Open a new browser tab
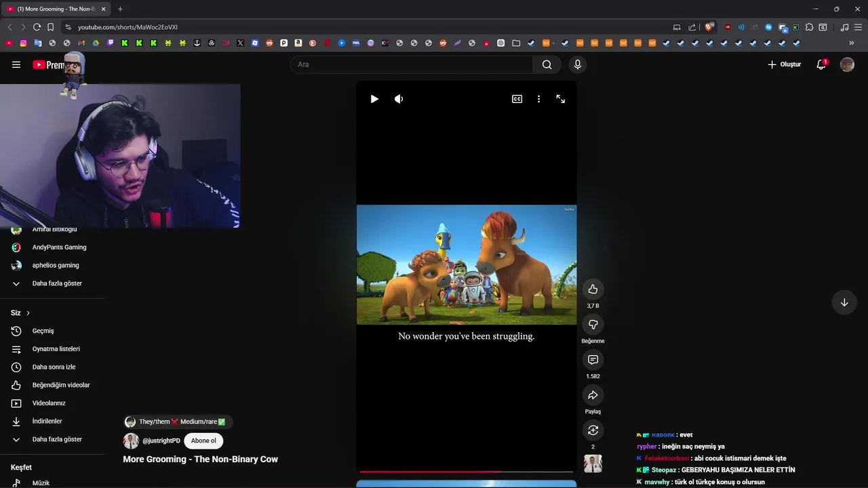This screenshot has height=488, width=868. point(120,9)
